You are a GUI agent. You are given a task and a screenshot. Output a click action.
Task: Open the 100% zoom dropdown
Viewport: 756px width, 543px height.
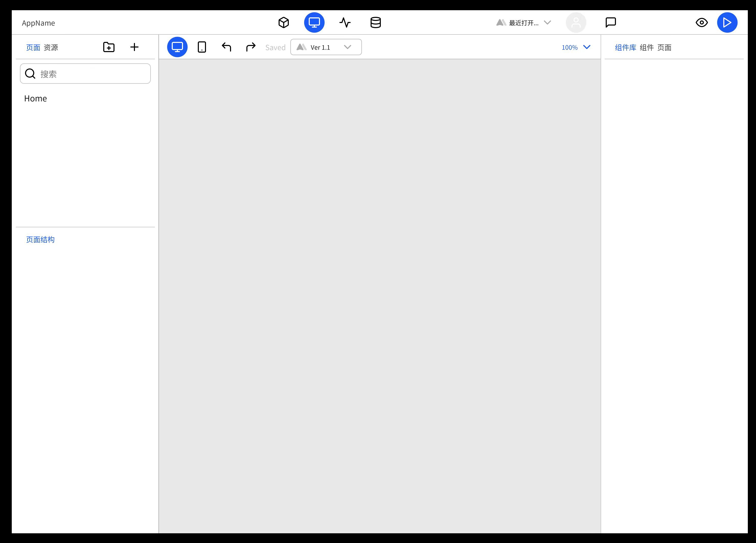click(x=576, y=47)
